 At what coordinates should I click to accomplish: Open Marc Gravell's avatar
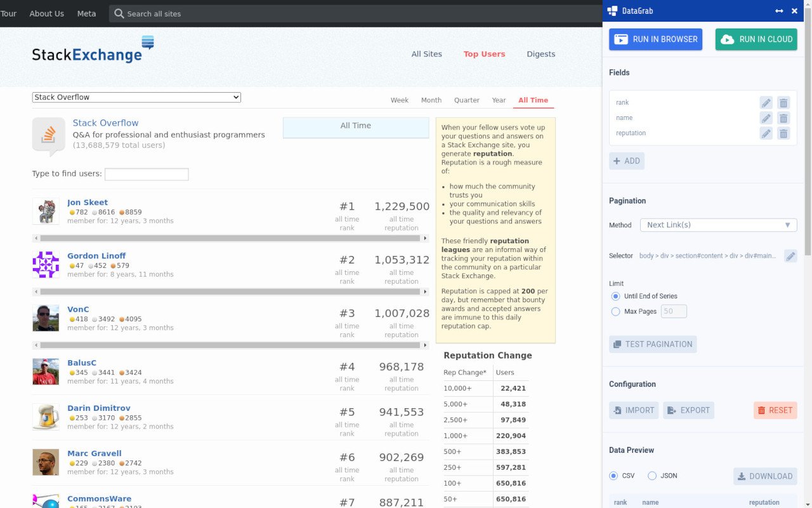[x=46, y=462]
